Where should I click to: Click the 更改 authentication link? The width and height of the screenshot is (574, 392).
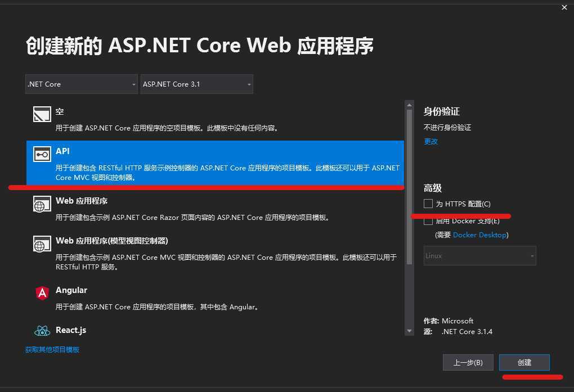coord(430,141)
